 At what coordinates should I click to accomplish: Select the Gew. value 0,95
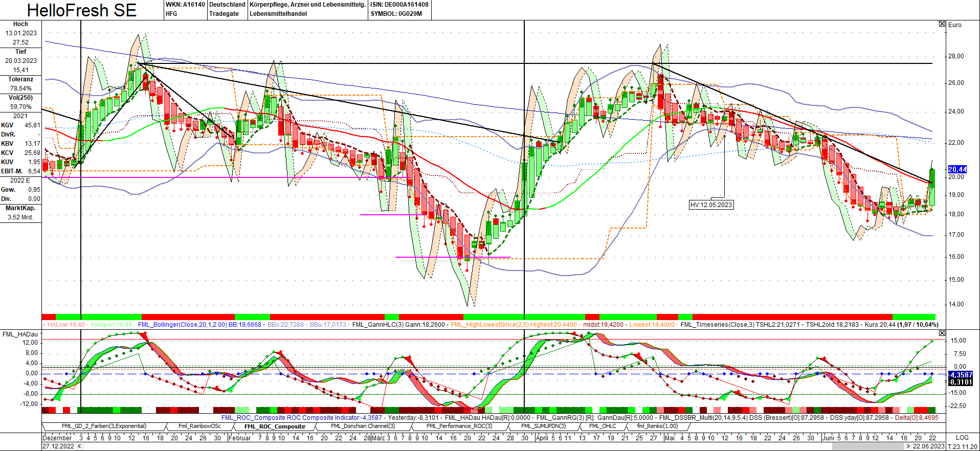point(34,190)
